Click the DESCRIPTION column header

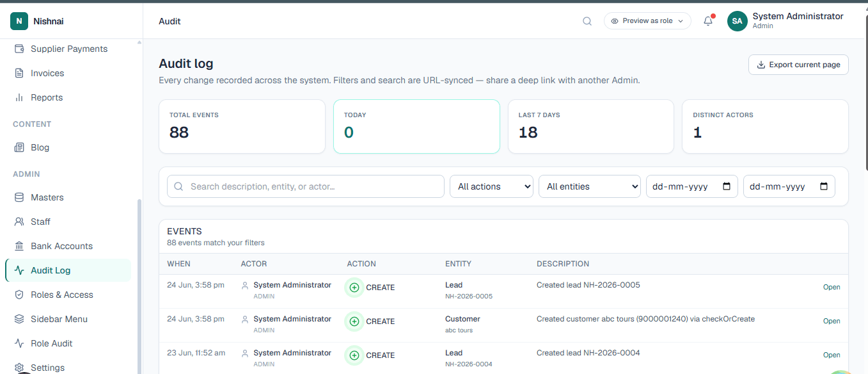click(x=563, y=264)
